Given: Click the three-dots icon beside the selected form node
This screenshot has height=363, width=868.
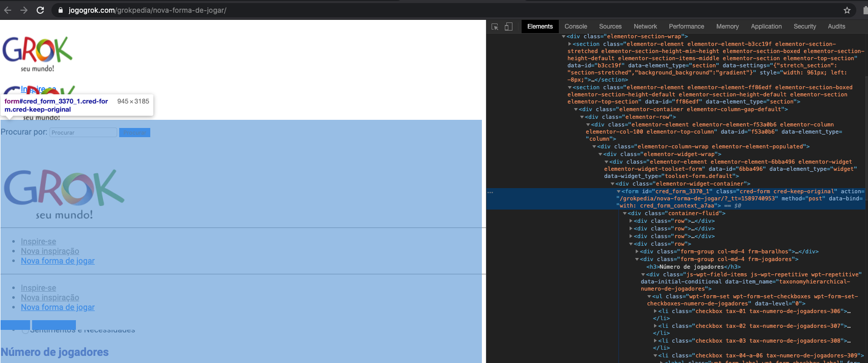Looking at the screenshot, I should [x=491, y=192].
